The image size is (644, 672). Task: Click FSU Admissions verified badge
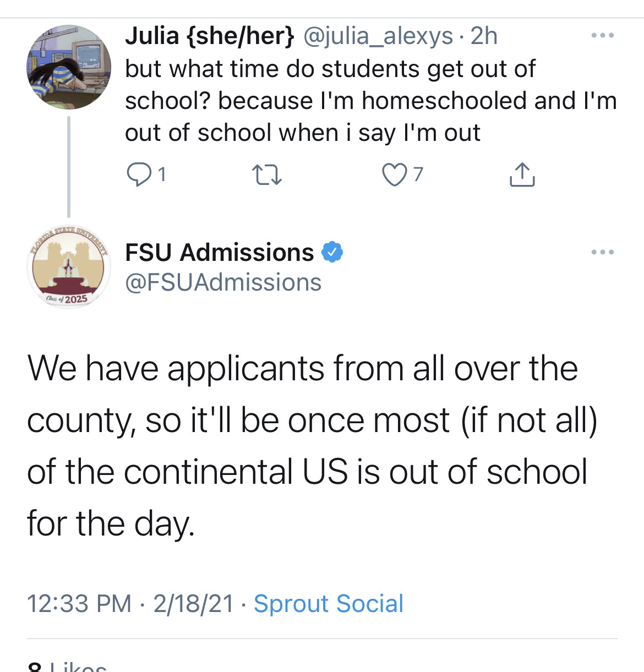332,253
